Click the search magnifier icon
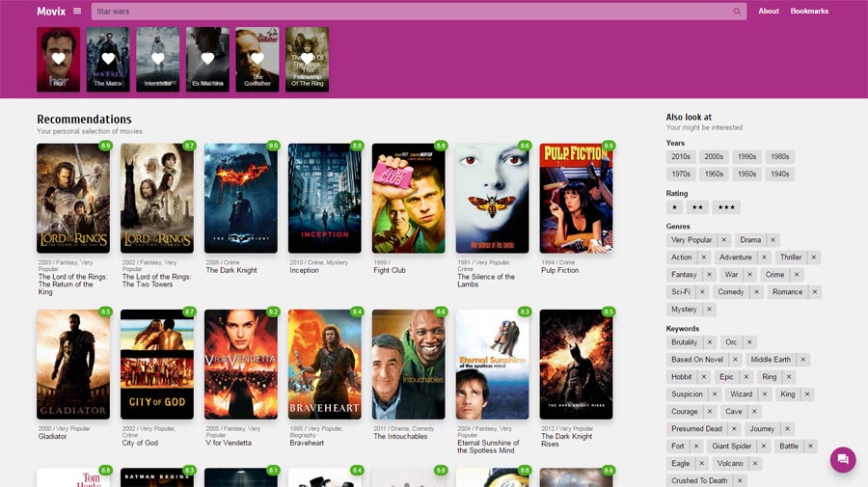The width and height of the screenshot is (868, 487). pos(738,12)
